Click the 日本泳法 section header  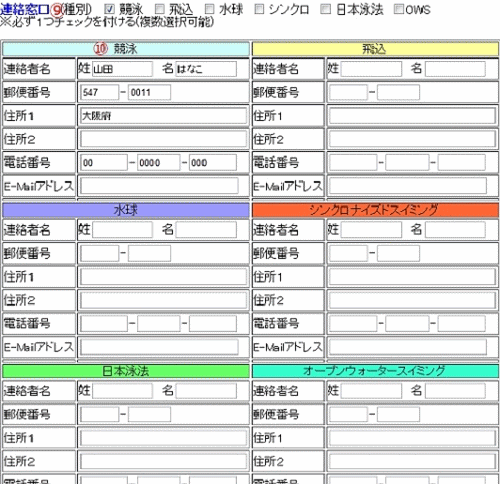(126, 371)
